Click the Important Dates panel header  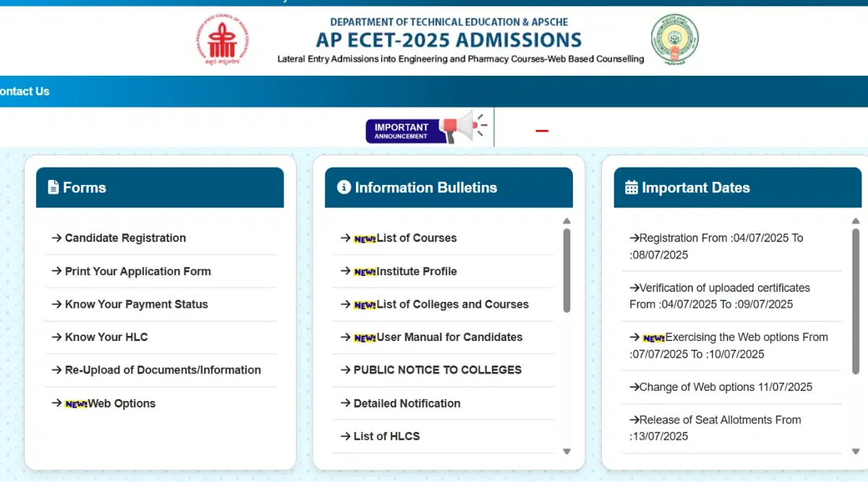coord(738,188)
